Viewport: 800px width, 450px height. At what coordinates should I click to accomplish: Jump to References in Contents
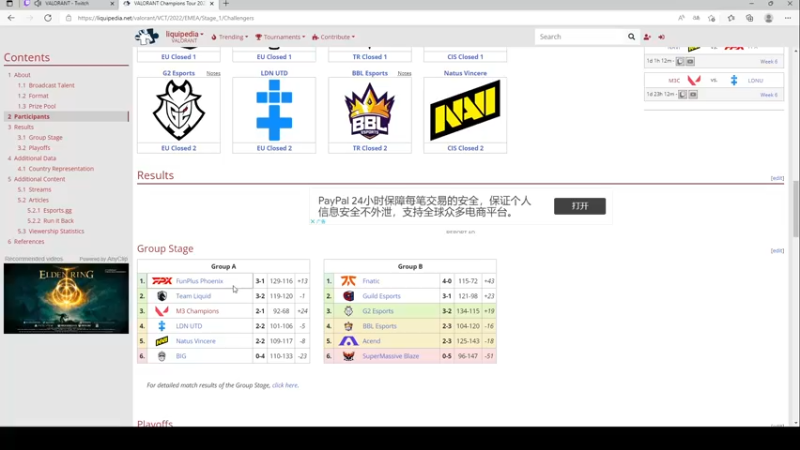click(29, 241)
